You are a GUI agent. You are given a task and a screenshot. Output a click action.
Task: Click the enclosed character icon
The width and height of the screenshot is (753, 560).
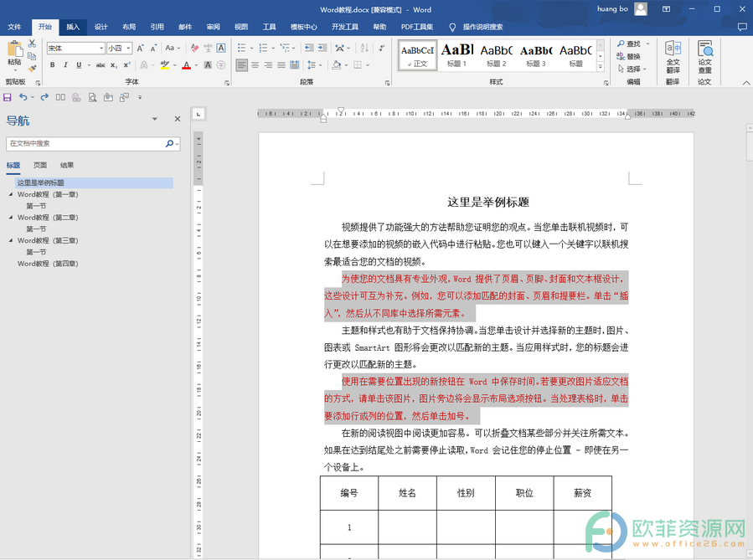(221, 64)
